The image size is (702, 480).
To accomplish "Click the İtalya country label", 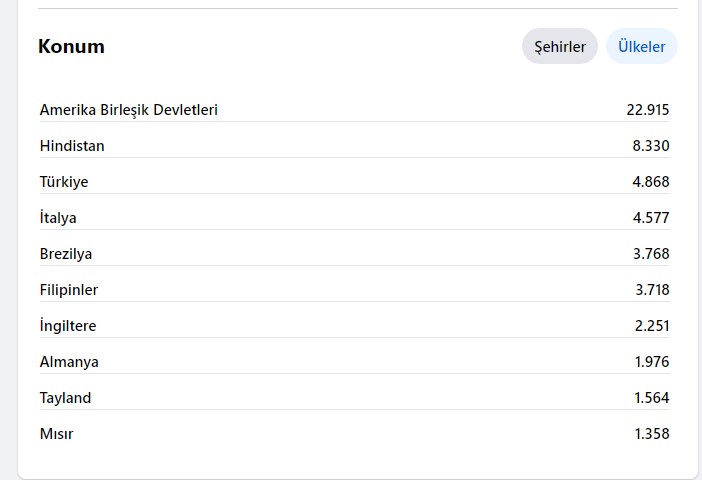I will [x=58, y=217].
